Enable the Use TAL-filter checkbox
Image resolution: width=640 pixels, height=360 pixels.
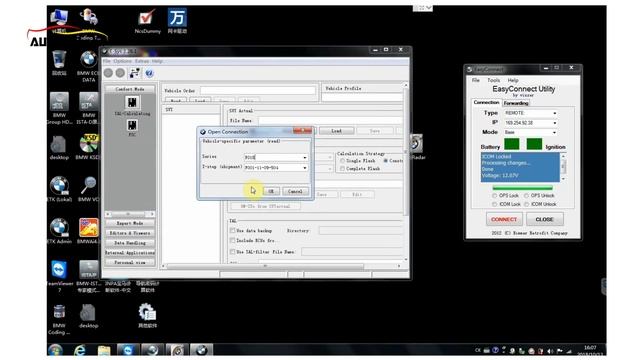coord(233,252)
